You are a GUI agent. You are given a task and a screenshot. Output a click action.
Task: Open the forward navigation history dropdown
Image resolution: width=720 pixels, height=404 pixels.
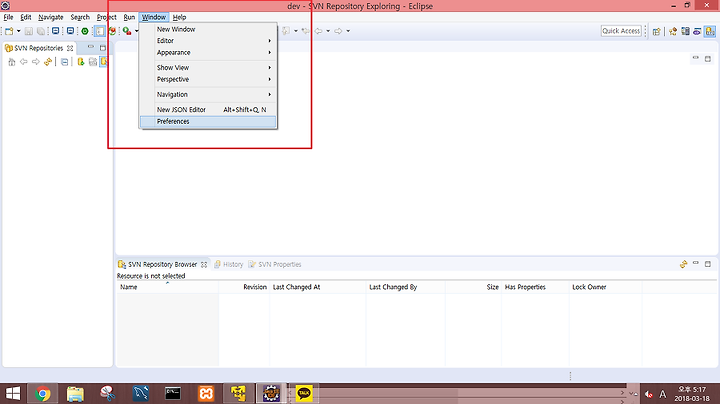pos(348,31)
